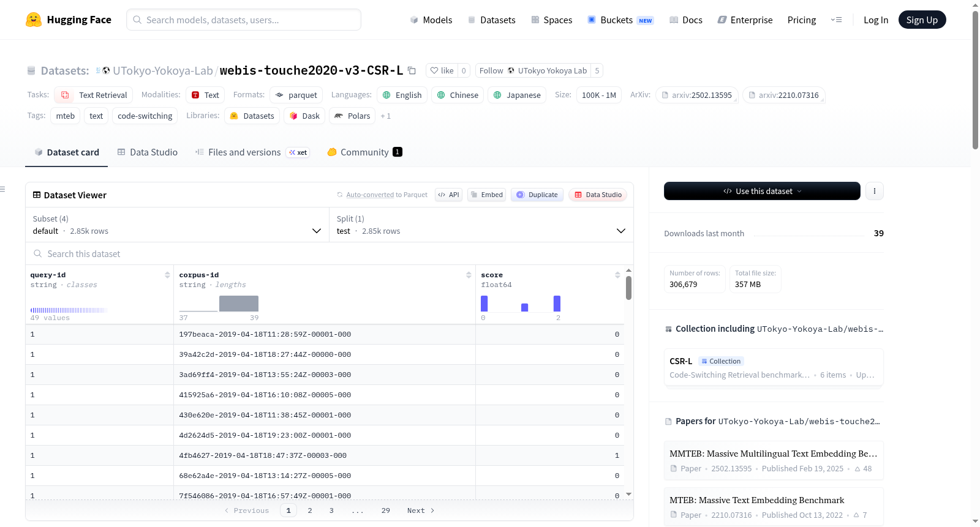This screenshot has height=527, width=980.
Task: Switch to the Data Studio tab
Action: (148, 152)
